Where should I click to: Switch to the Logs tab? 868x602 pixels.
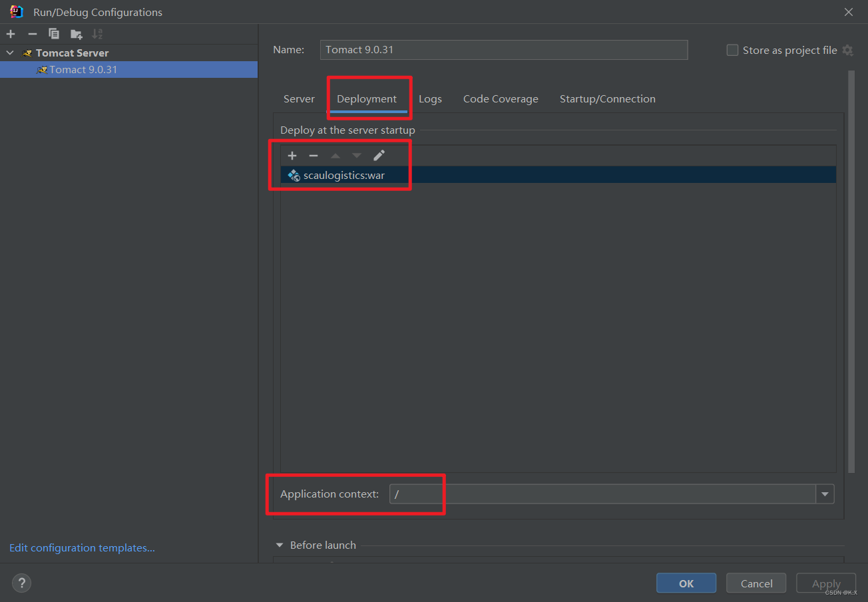430,98
